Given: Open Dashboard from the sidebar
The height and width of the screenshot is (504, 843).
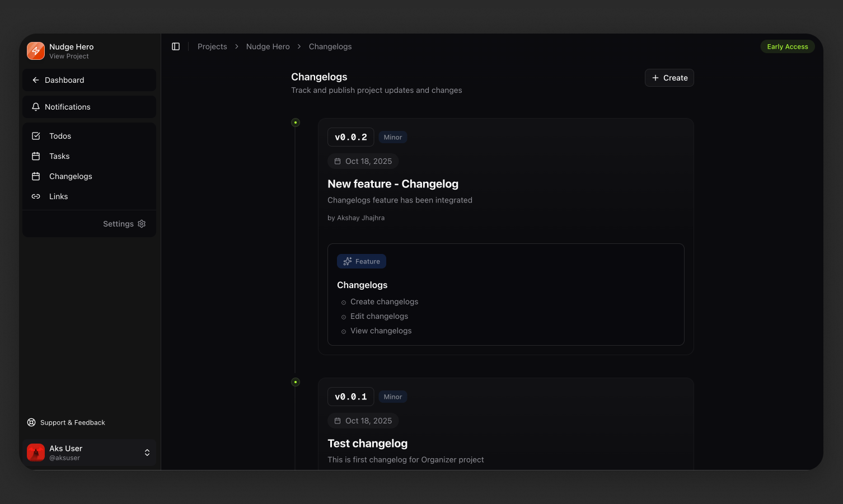Looking at the screenshot, I should [x=90, y=80].
